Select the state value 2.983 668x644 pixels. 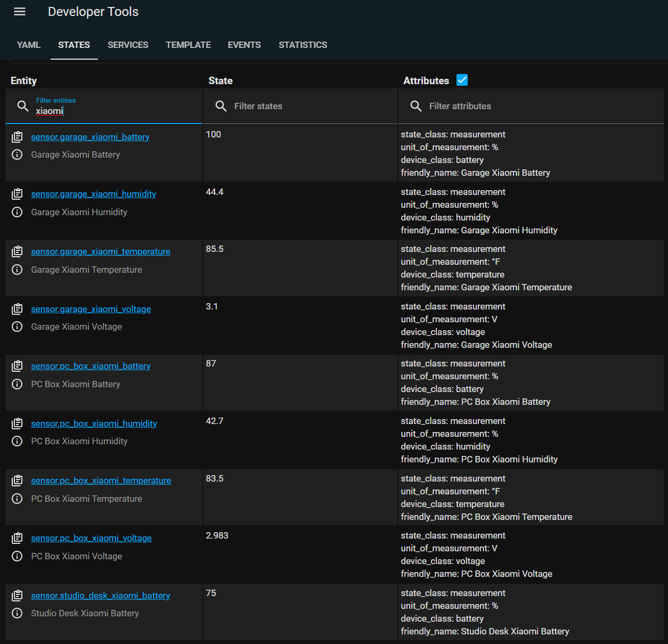click(217, 535)
